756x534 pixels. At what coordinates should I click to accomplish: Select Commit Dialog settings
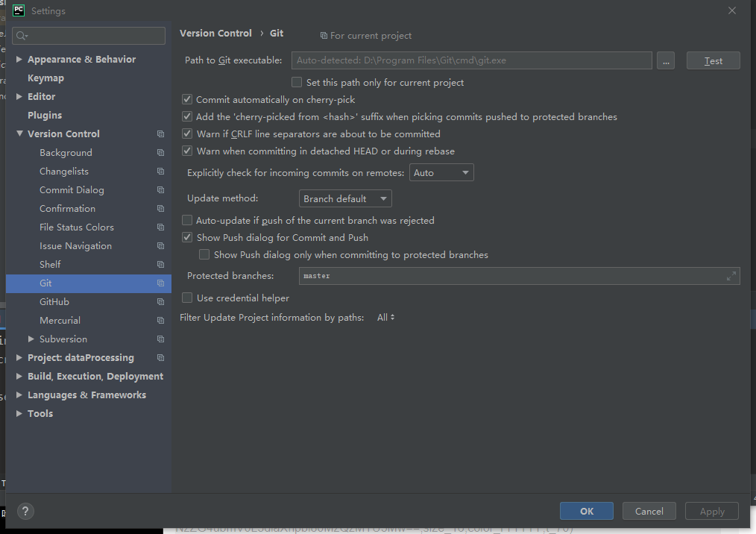[72, 190]
